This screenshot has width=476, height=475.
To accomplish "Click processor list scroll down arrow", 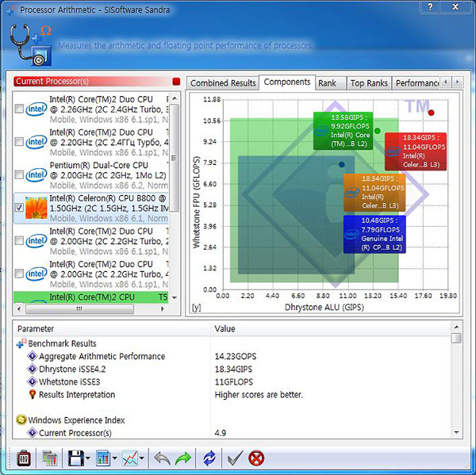I will 175,297.
